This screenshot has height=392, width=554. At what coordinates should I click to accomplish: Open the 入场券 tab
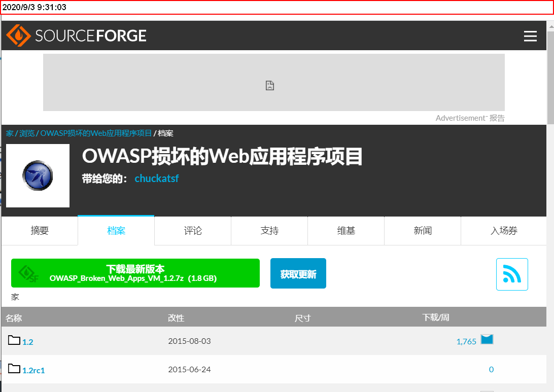pos(504,231)
